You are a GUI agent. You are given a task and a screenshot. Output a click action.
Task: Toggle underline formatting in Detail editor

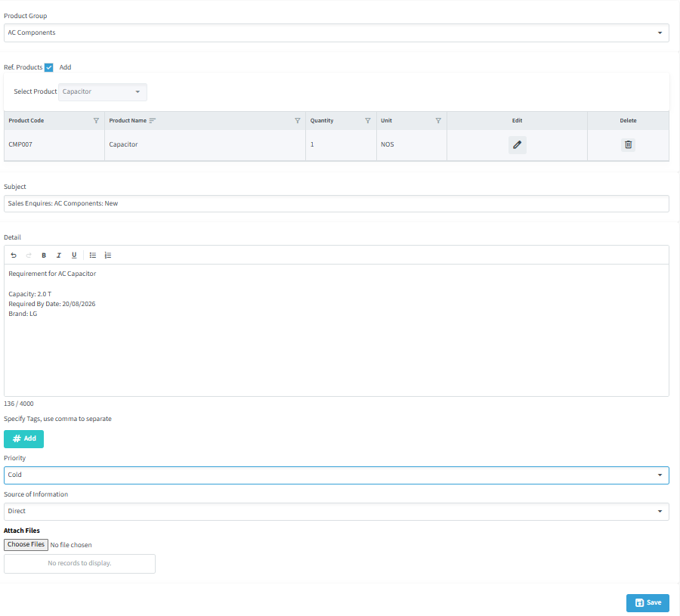[74, 255]
